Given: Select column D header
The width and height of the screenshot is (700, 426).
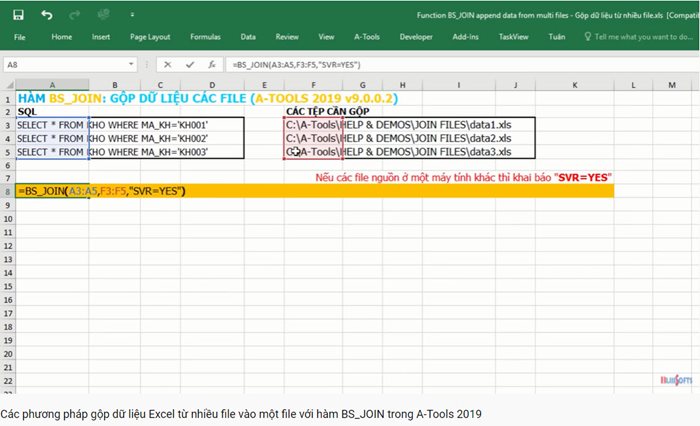Looking at the screenshot, I should click(212, 85).
